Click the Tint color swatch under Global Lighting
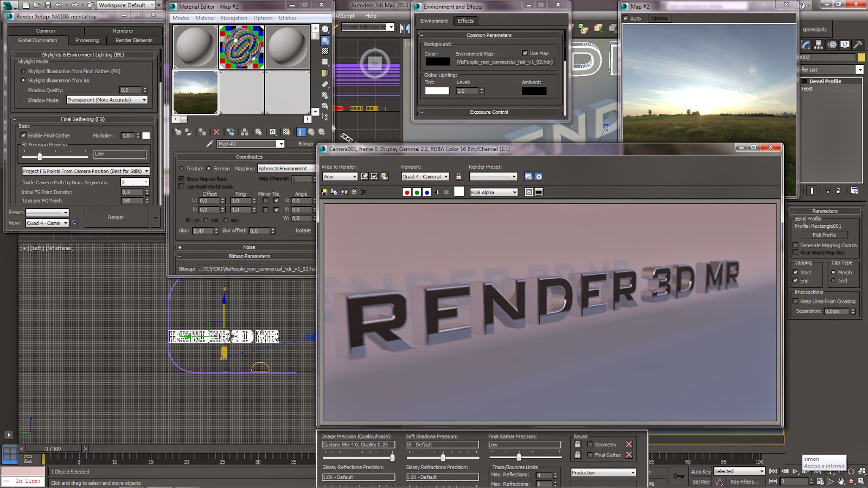 coord(438,91)
